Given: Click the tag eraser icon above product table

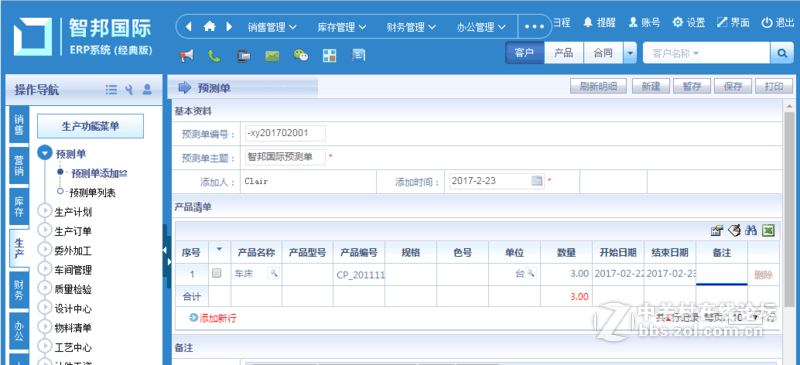Looking at the screenshot, I should pos(734,231).
